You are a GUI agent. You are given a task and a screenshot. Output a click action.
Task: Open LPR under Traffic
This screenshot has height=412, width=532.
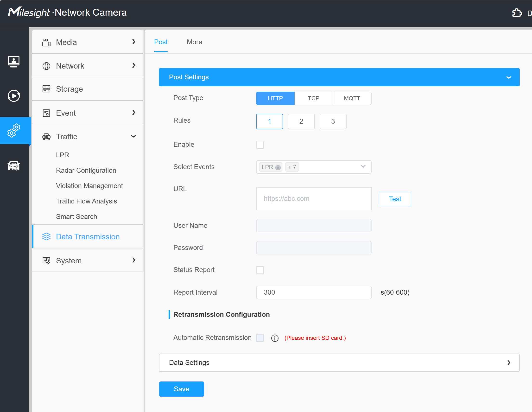click(63, 155)
